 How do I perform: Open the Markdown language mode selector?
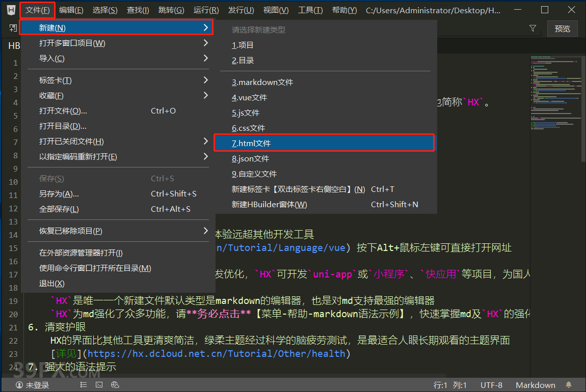tap(536, 385)
